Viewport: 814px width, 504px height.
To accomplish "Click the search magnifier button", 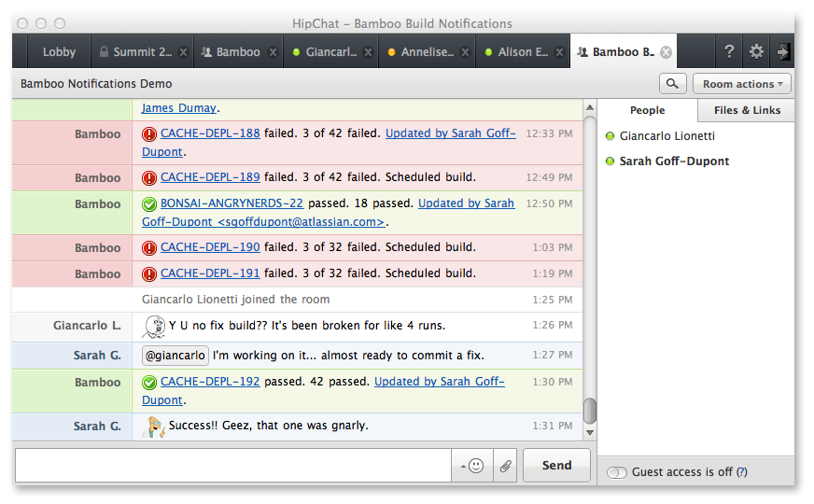I will point(672,84).
